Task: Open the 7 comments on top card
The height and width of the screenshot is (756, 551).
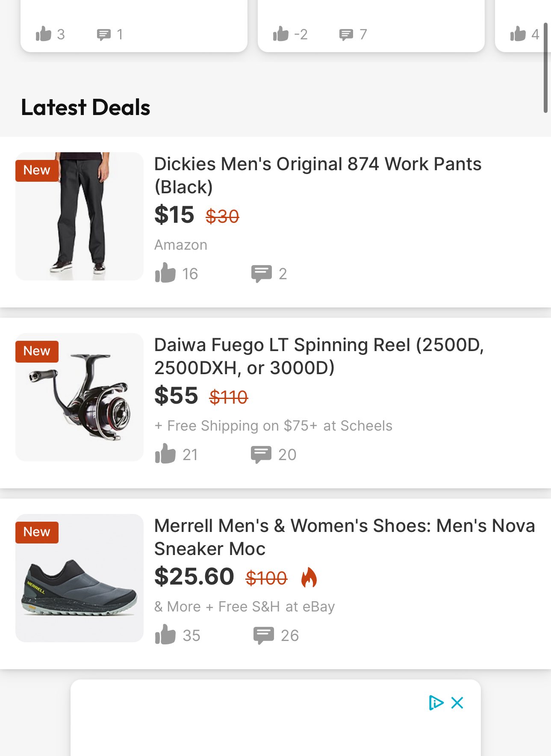Action: (346, 35)
